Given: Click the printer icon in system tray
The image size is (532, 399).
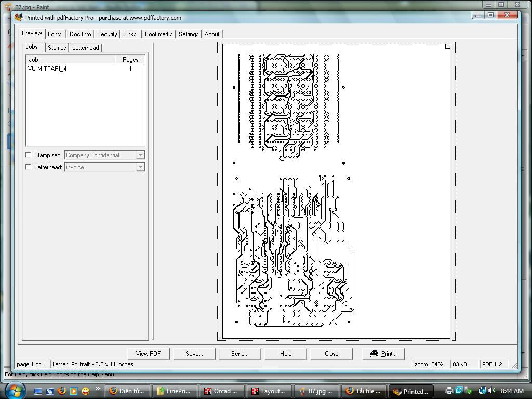Looking at the screenshot, I should pyautogui.click(x=449, y=391).
